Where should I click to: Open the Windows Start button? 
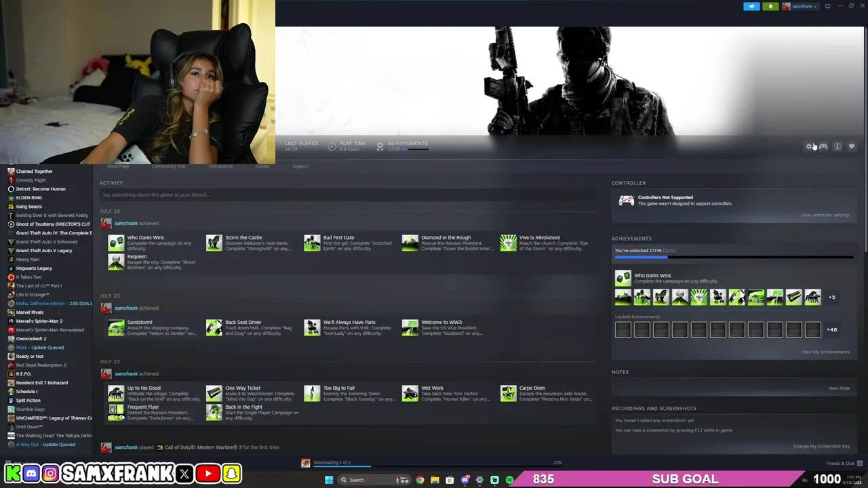point(329,480)
